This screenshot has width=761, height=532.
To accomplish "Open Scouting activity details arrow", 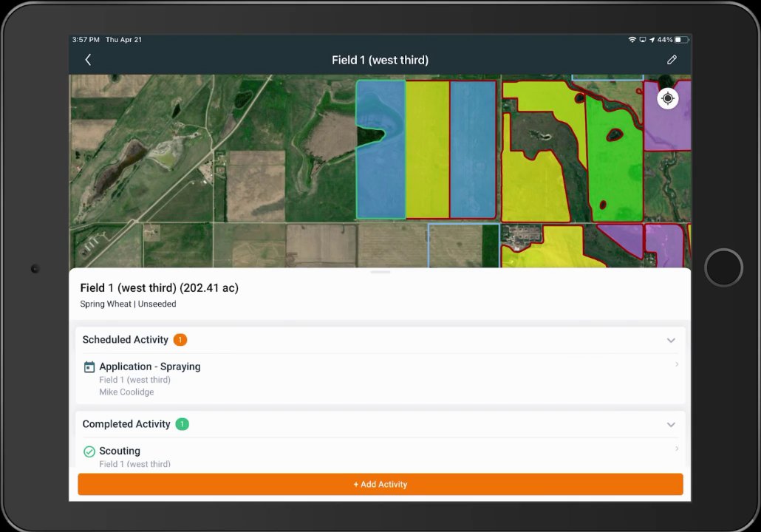I will pos(677,449).
